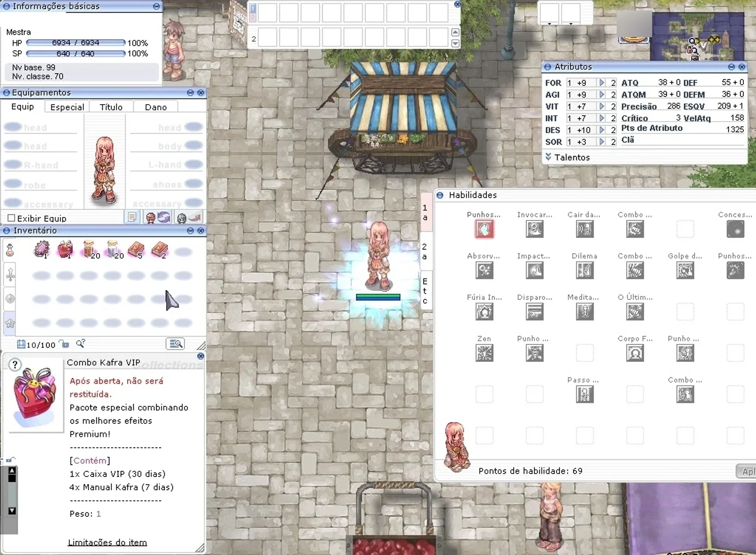Increase the SOR attribute with its arrow
The width and height of the screenshot is (756, 555).
601,142
